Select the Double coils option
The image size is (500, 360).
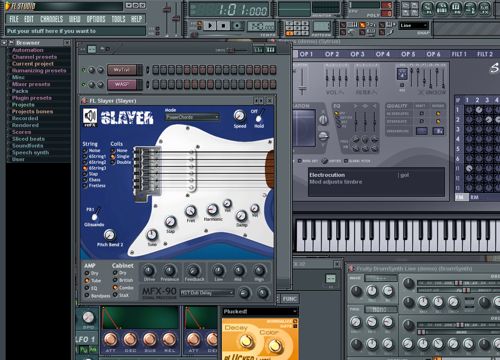tap(121, 162)
